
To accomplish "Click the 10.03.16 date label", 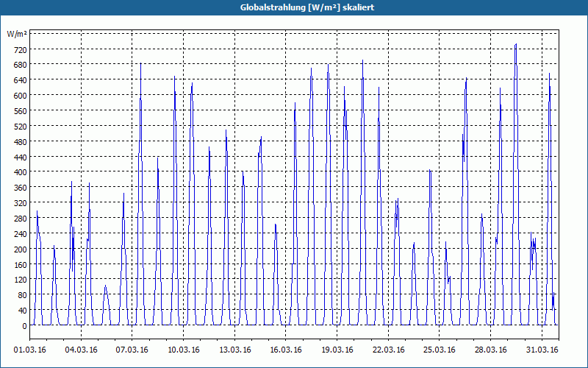I will click(x=183, y=350).
